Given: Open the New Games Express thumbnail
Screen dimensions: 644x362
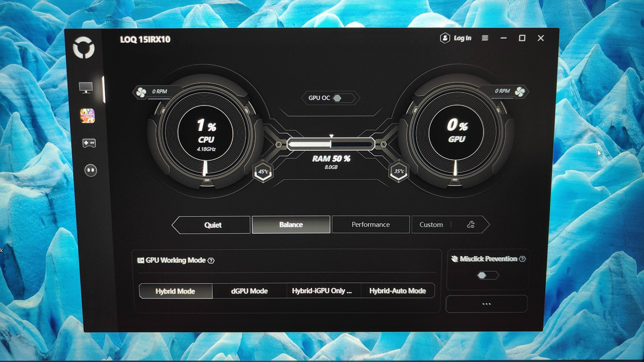Looking at the screenshot, I should tap(87, 116).
